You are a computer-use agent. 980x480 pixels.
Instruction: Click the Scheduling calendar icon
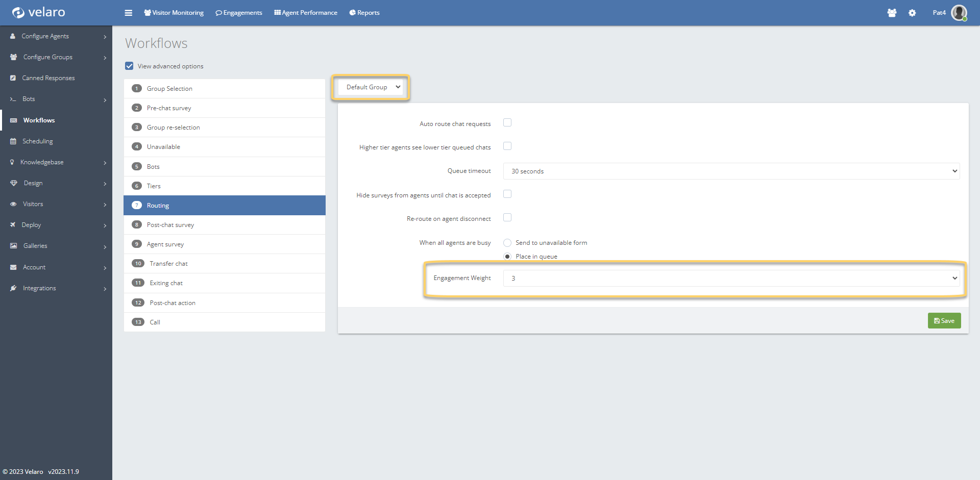[x=13, y=141]
